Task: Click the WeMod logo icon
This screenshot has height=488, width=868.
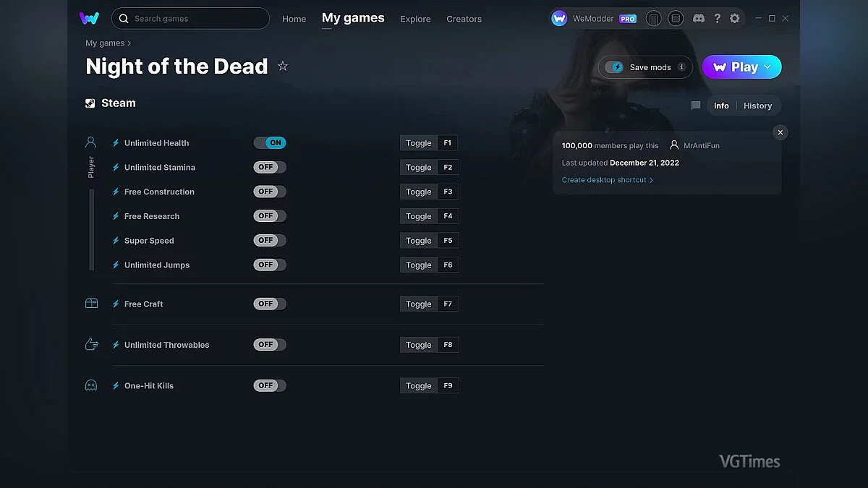Action: pos(89,18)
